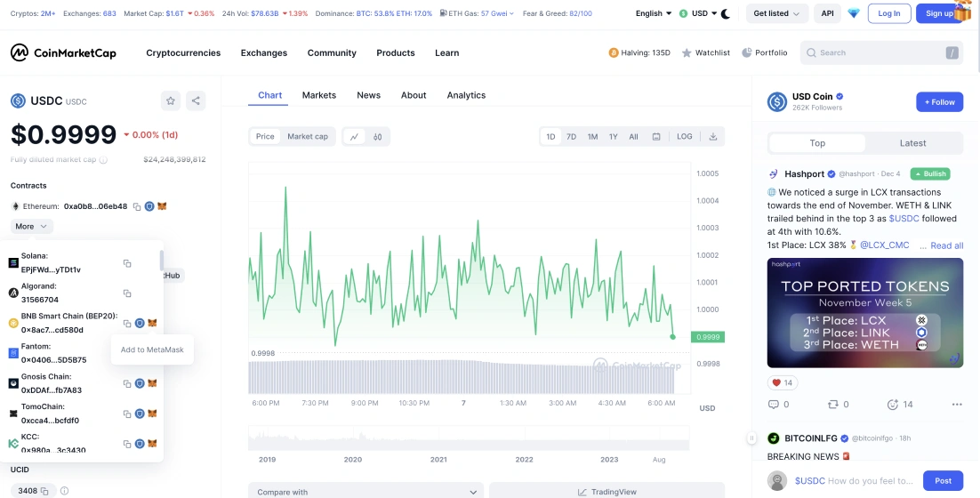
Task: Open the USD currency dropdown
Action: point(697,13)
